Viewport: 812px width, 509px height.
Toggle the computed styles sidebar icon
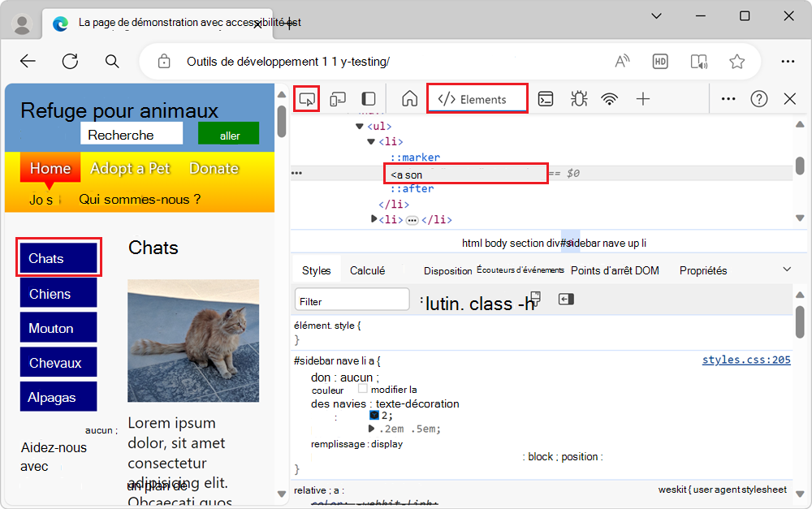(x=566, y=299)
